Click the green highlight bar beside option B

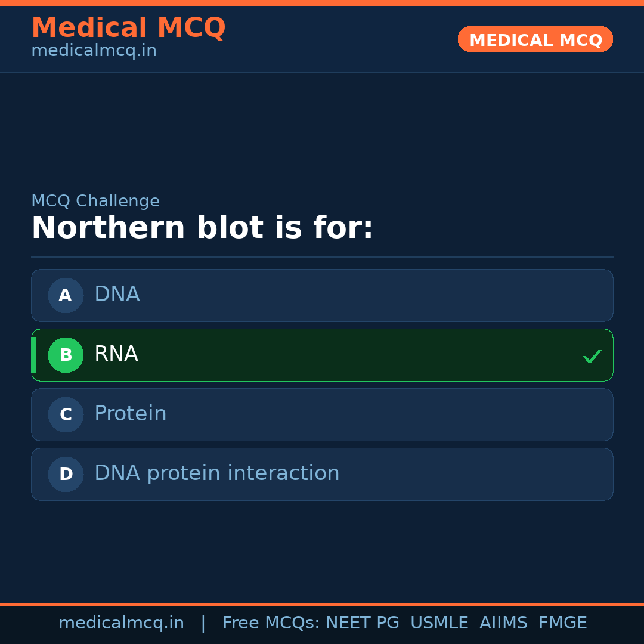click(33, 355)
